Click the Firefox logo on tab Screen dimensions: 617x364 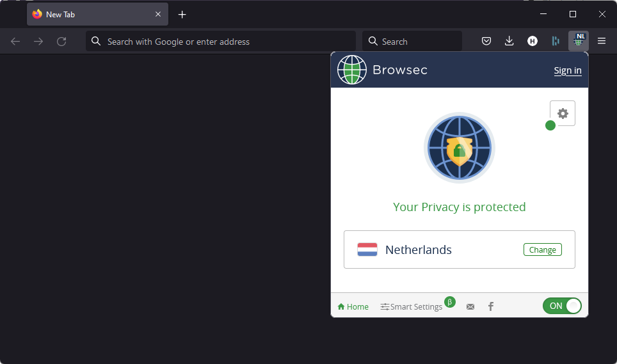37,14
